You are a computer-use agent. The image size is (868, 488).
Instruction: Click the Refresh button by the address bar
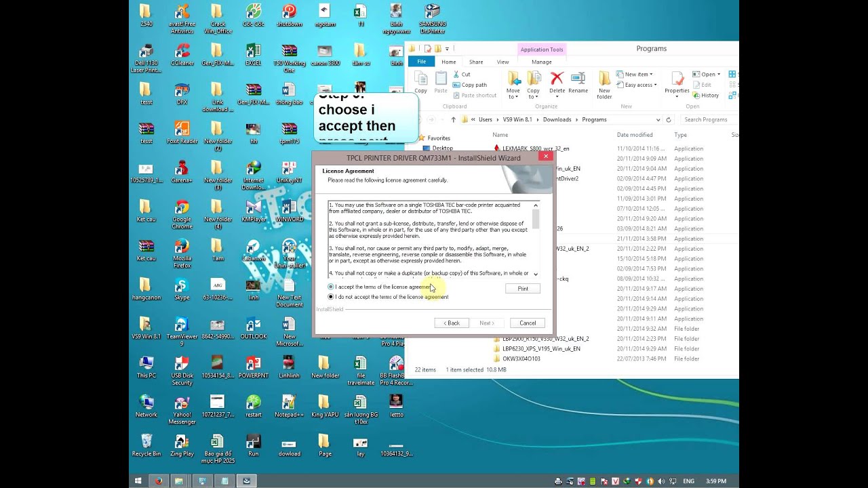[669, 119]
